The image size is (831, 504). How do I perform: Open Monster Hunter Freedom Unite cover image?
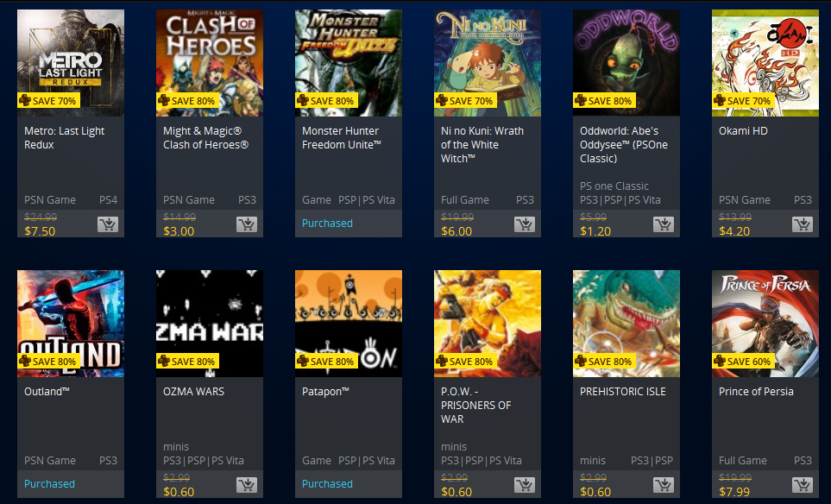pyautogui.click(x=349, y=62)
